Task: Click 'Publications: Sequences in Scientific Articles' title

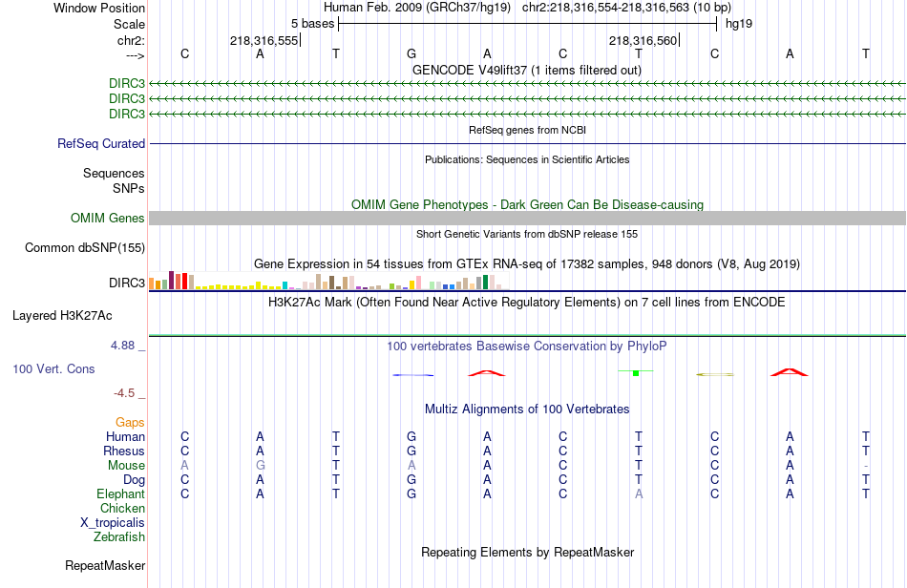Action: click(x=527, y=159)
